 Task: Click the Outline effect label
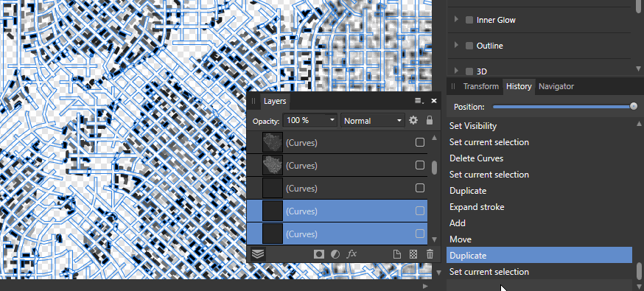[x=489, y=46]
